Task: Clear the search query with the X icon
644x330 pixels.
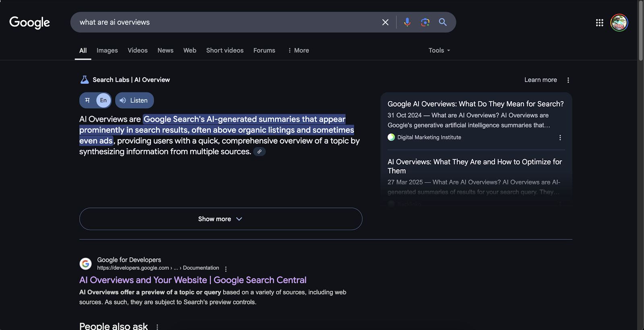Action: [385, 22]
